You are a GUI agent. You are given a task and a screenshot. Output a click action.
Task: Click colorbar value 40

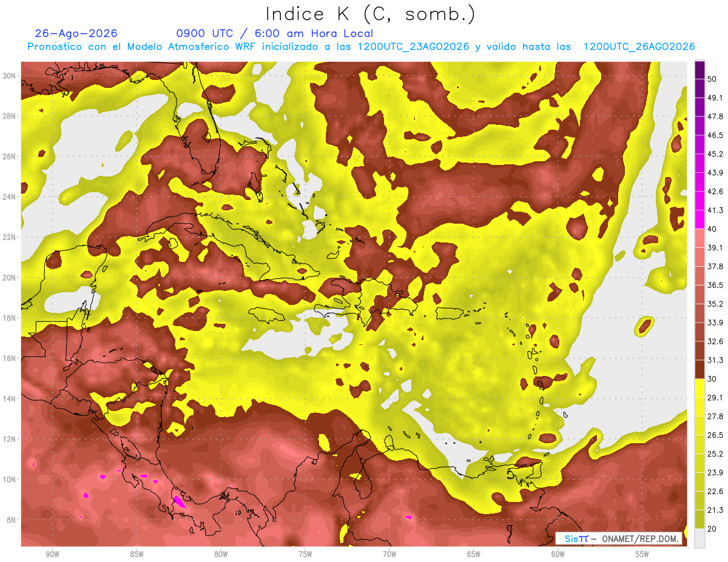(712, 229)
